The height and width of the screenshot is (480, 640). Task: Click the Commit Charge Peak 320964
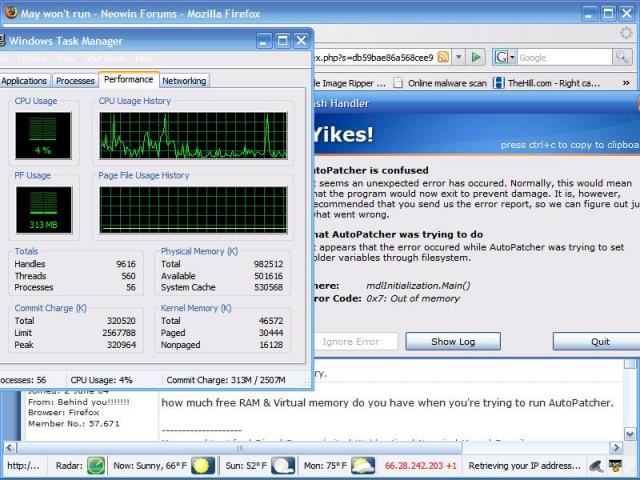pos(121,345)
